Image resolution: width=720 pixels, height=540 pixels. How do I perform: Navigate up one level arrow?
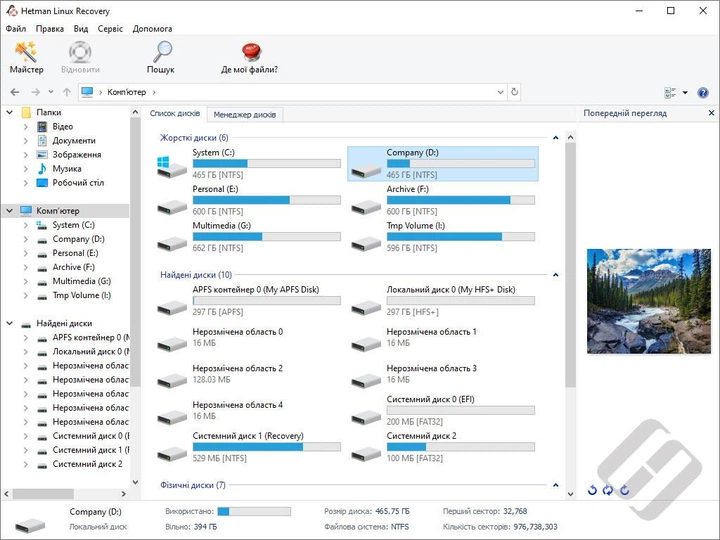(x=67, y=92)
